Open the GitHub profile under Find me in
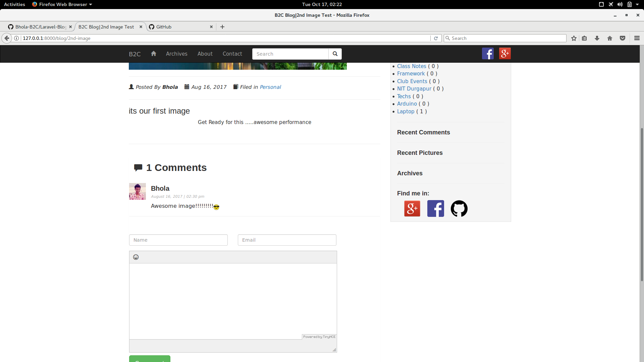 [459, 208]
